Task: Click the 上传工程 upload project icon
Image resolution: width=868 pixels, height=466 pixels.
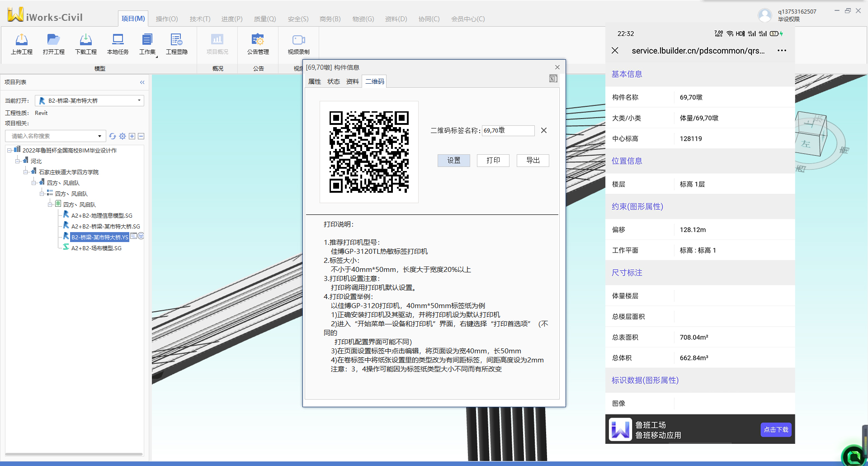Action: [x=22, y=40]
